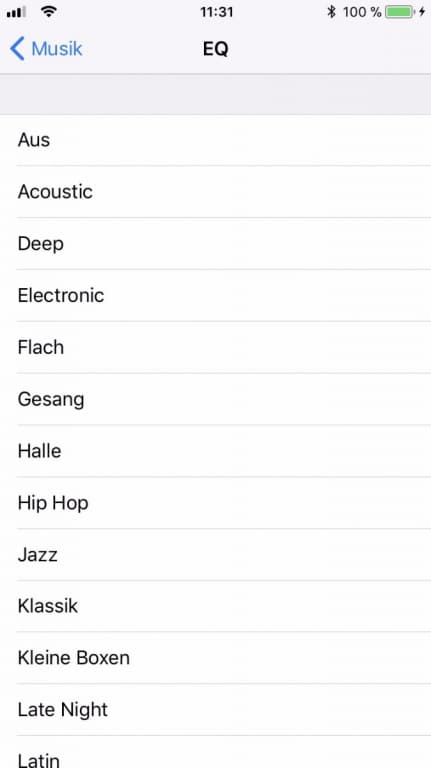Choose the Gesang EQ preset
This screenshot has width=431, height=768.
click(x=216, y=400)
